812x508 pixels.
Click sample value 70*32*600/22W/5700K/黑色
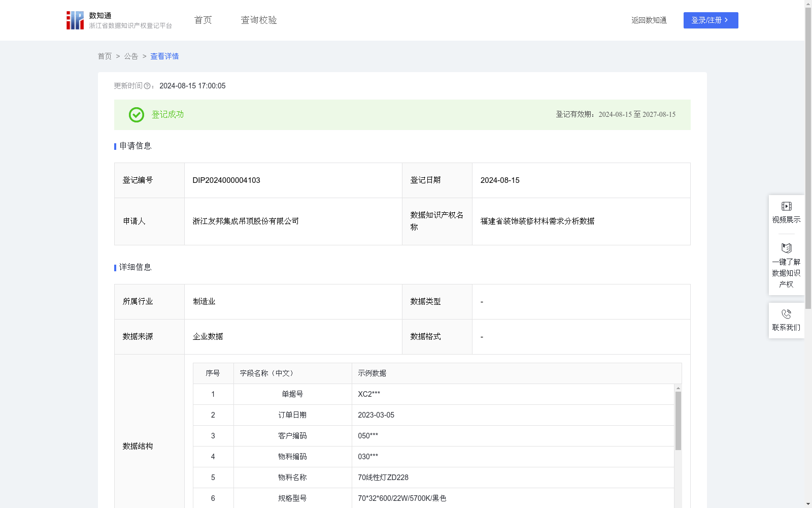402,498
